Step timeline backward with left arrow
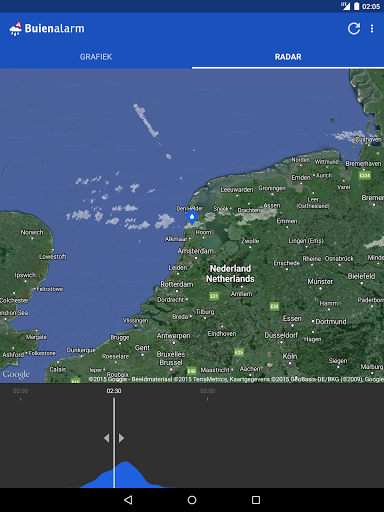Image resolution: width=384 pixels, height=512 pixels. pyautogui.click(x=107, y=438)
